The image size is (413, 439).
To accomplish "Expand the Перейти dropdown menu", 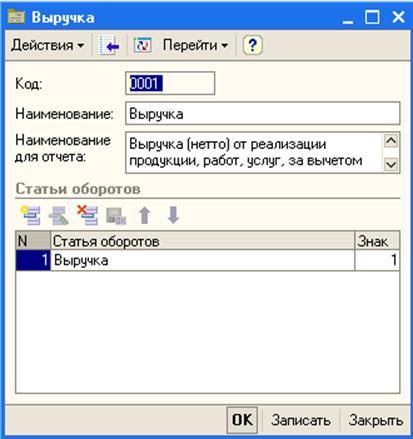I will 195,45.
